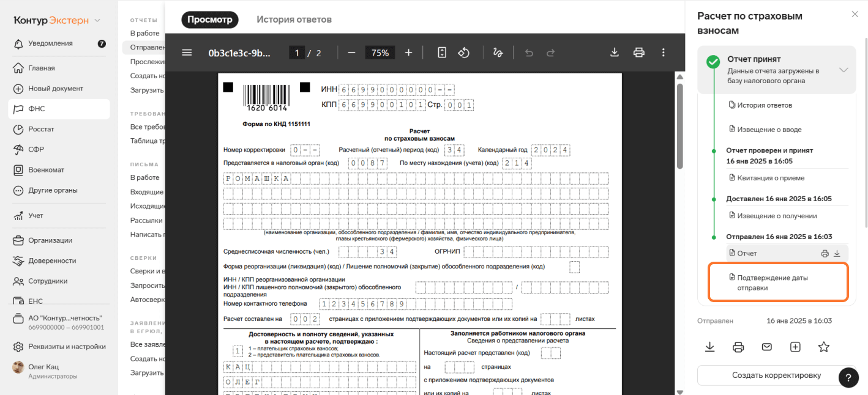Open Росстат section in sidebar

[41, 129]
